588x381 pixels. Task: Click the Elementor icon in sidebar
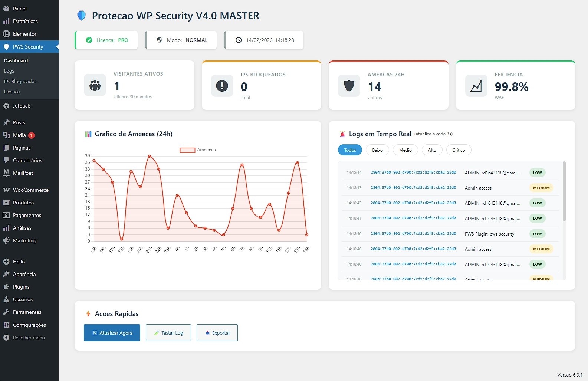click(6, 34)
